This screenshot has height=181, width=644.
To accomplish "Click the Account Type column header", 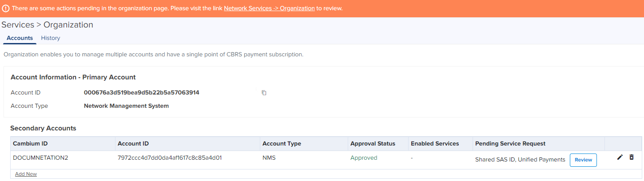I will [282, 144].
